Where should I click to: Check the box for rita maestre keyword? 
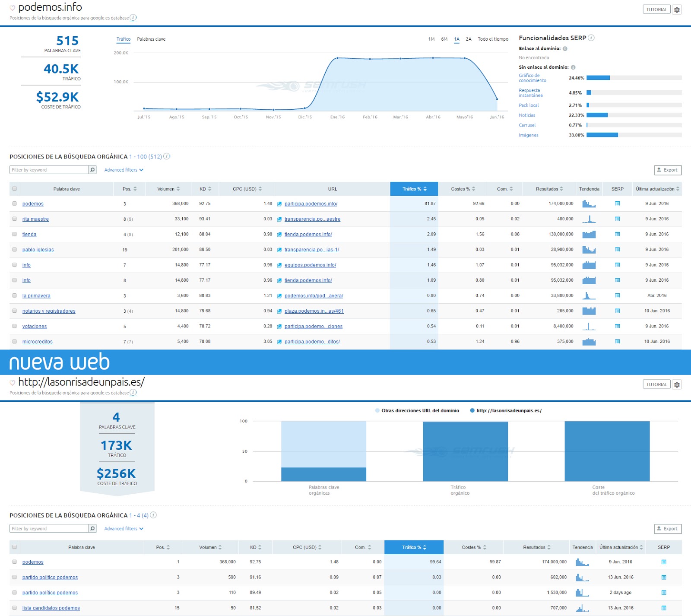point(14,219)
